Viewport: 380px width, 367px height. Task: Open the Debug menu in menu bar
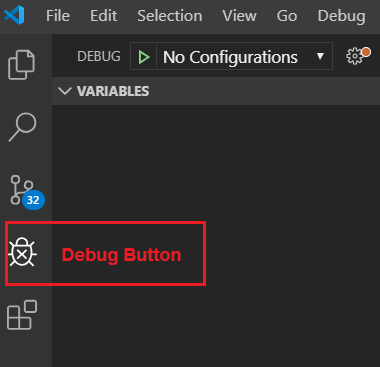(341, 17)
